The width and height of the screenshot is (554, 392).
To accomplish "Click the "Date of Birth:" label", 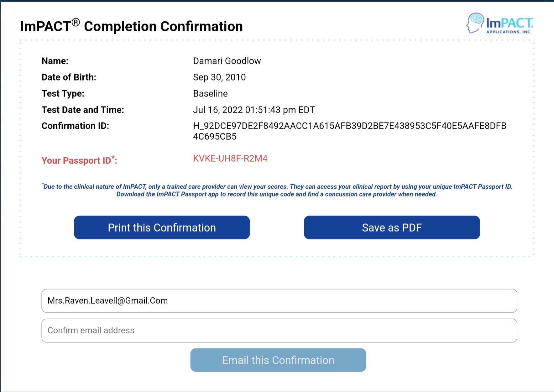I will (69, 77).
